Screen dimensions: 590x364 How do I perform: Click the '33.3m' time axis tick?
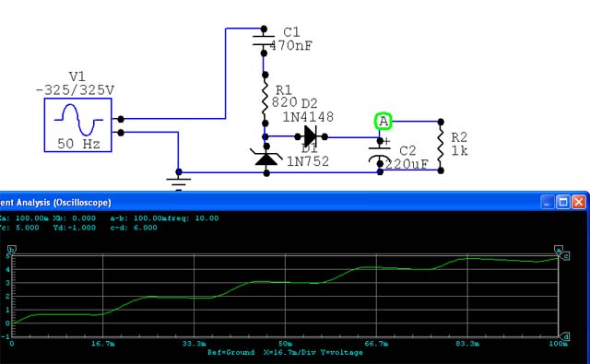(x=194, y=344)
